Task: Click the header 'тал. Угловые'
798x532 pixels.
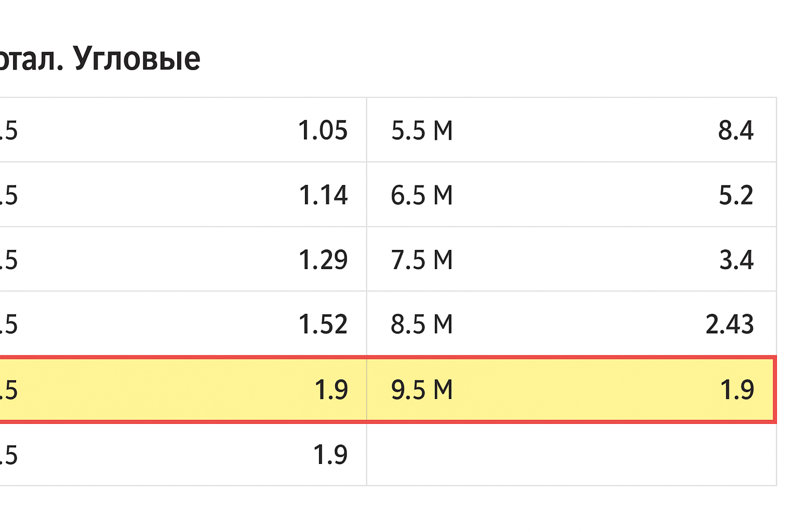Action: (x=99, y=58)
